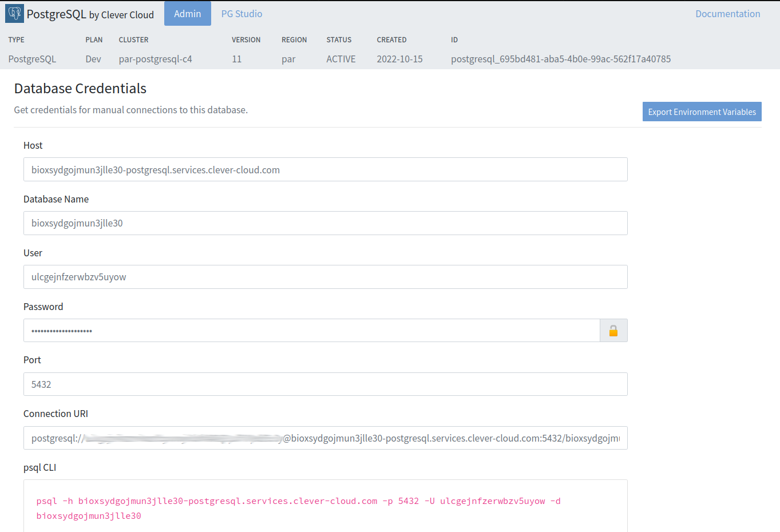
Task: Click the CLUSTER column header
Action: point(133,39)
